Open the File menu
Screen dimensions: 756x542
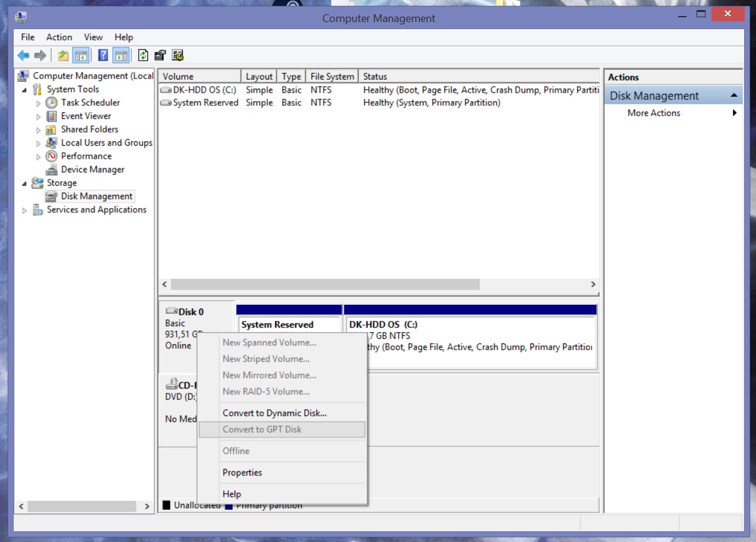pyautogui.click(x=28, y=37)
